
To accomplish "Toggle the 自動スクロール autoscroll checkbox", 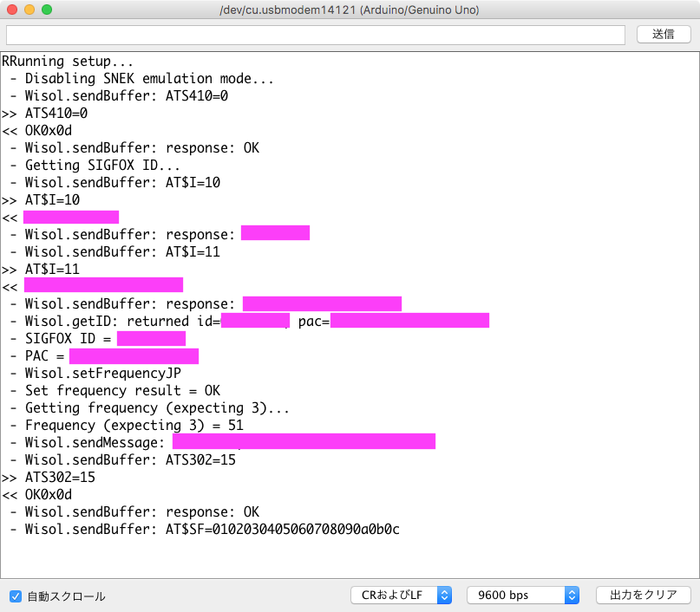I will pyautogui.click(x=16, y=596).
